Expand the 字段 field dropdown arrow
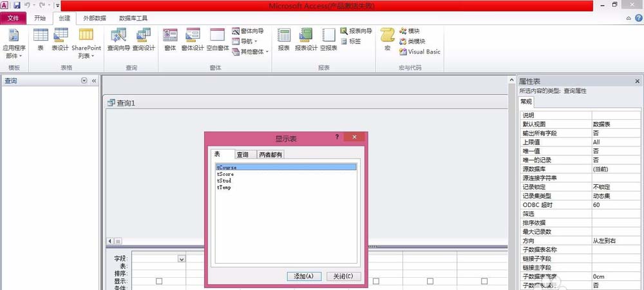644x290 pixels. [x=181, y=258]
